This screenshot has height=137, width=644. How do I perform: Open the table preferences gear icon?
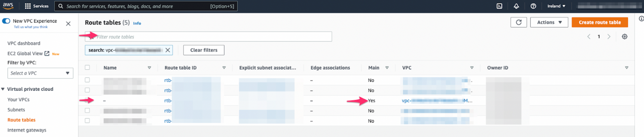pyautogui.click(x=624, y=37)
